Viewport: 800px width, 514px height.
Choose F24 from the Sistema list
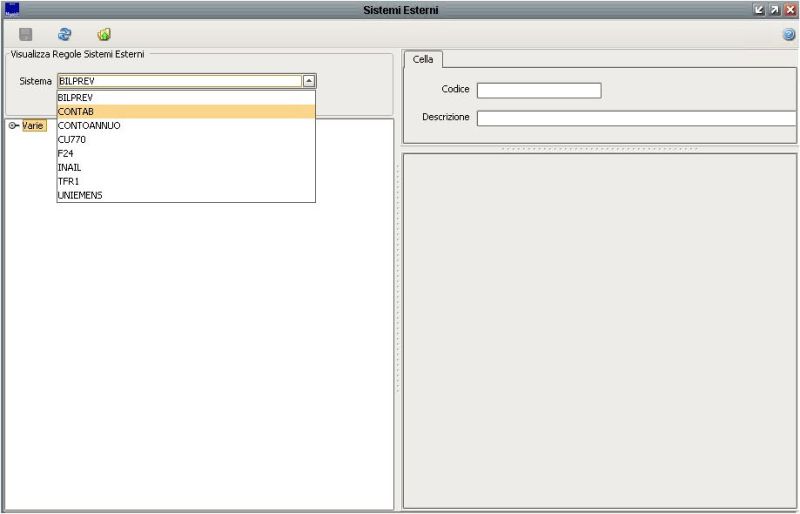pyautogui.click(x=66, y=153)
